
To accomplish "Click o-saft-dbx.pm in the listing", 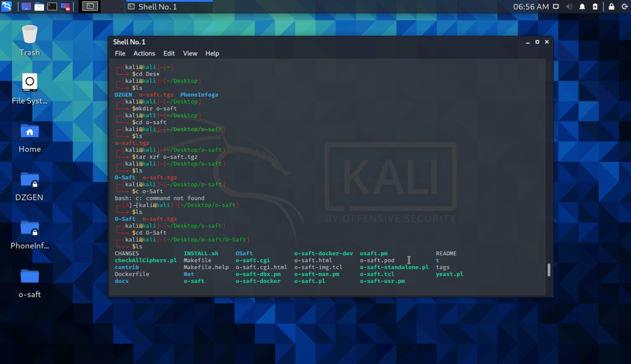I will [258, 274].
